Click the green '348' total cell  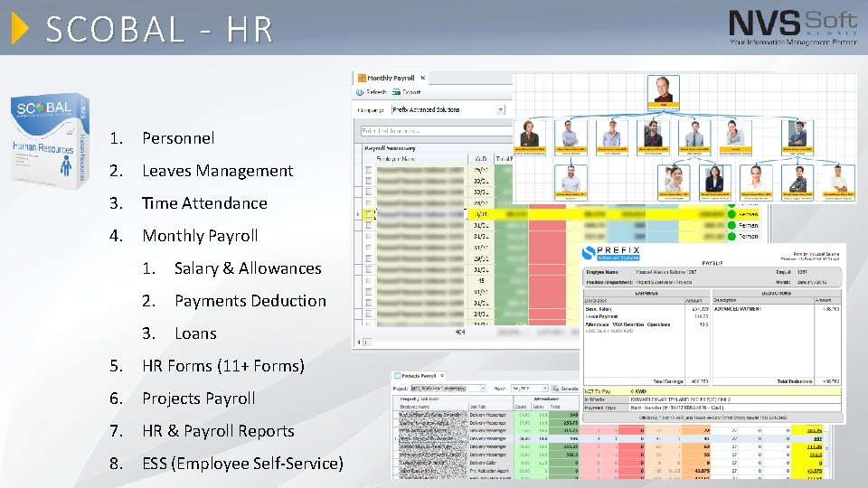[563, 415]
